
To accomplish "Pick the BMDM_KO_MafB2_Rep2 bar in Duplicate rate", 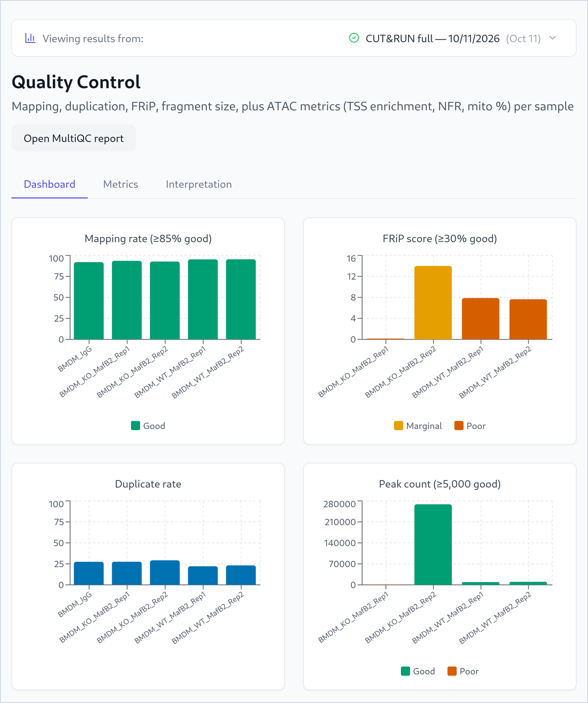I will point(165,572).
